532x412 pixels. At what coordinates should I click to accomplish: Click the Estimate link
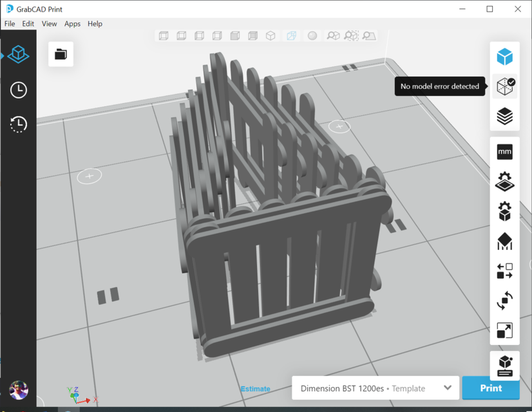[x=255, y=389]
